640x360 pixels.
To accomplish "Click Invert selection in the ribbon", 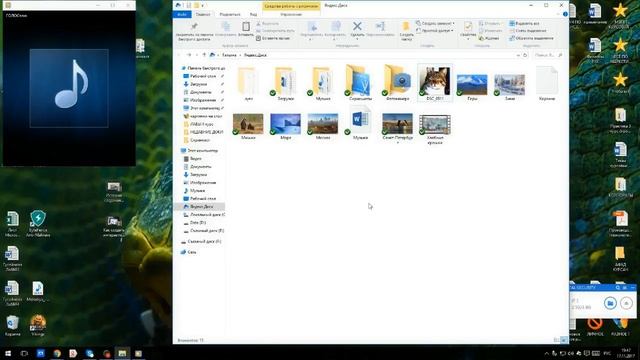I will (531, 38).
